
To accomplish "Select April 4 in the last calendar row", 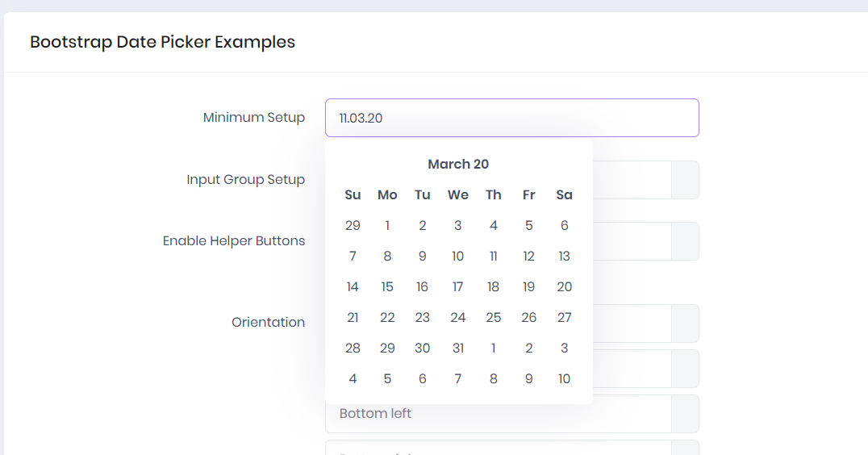I will (x=353, y=379).
